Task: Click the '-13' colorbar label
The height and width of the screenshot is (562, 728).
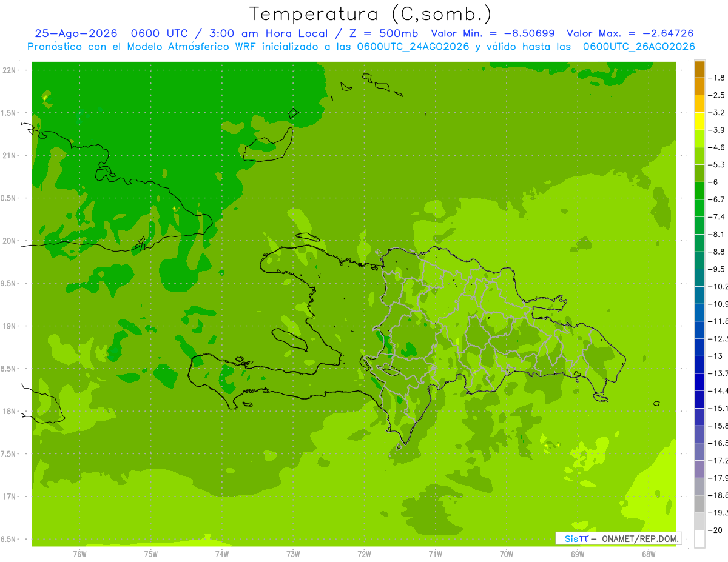Action: tap(716, 356)
